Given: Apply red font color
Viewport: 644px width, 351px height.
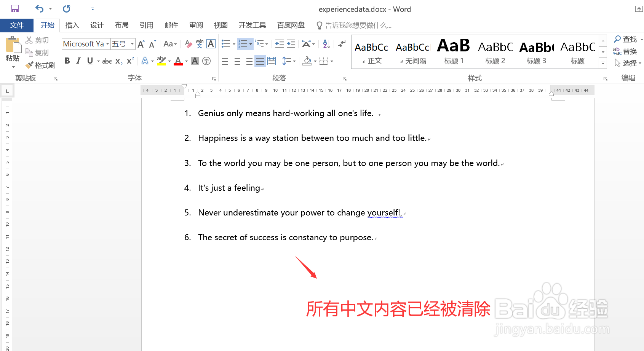Looking at the screenshot, I should point(178,61).
